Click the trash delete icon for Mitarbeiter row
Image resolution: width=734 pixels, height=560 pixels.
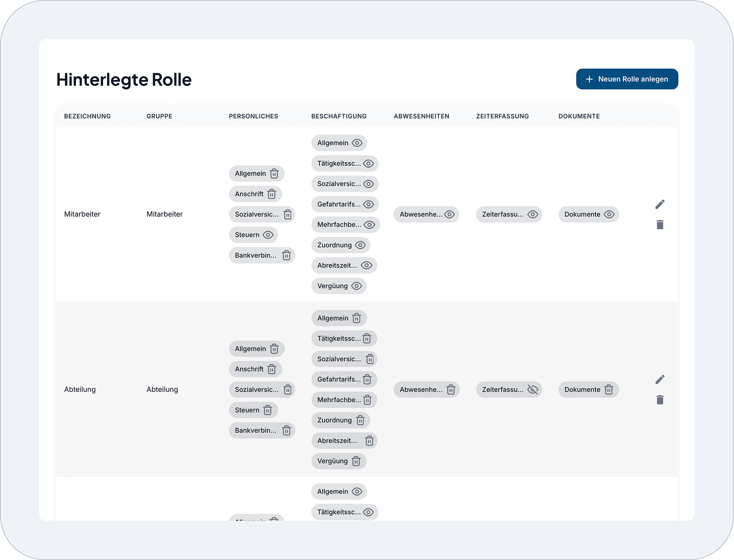click(660, 225)
